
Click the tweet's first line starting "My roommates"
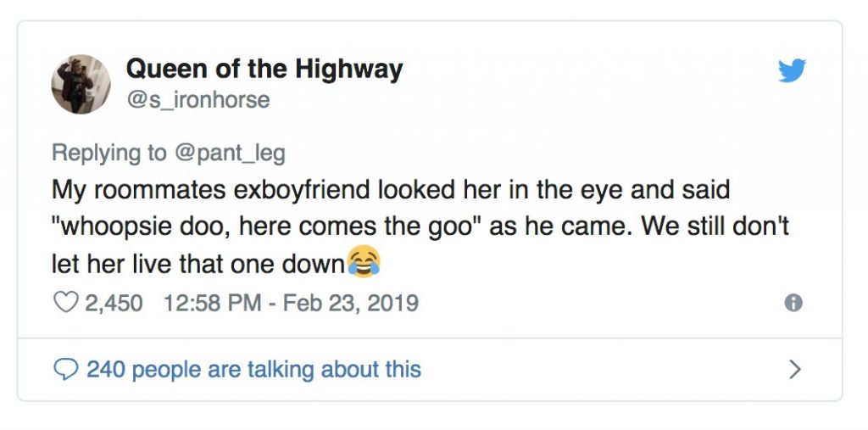coord(390,189)
